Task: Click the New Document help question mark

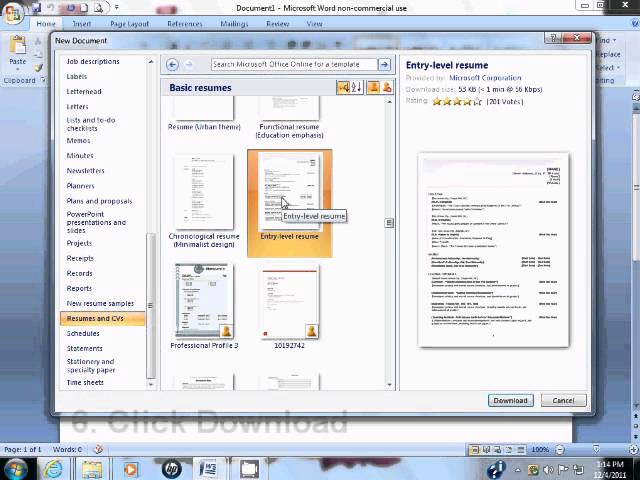Action: (x=555, y=39)
